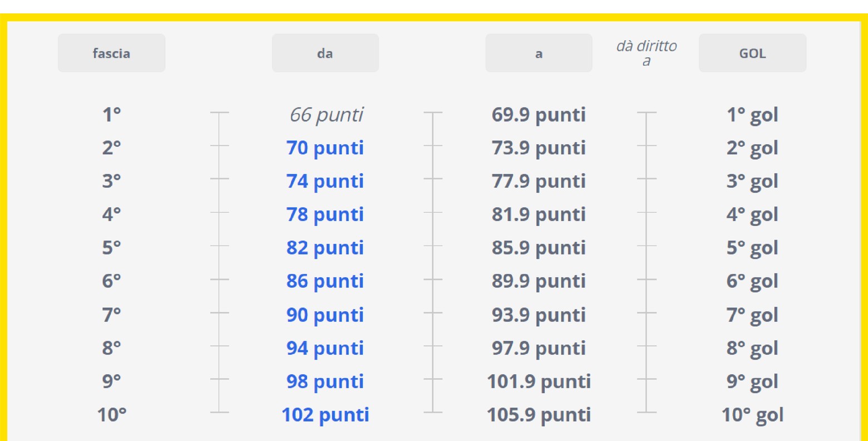Click the 69.9 punti value

539,115
